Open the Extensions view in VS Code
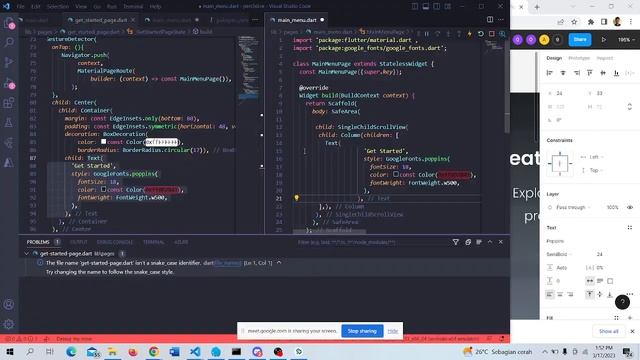640x360 pixels. click(9, 102)
